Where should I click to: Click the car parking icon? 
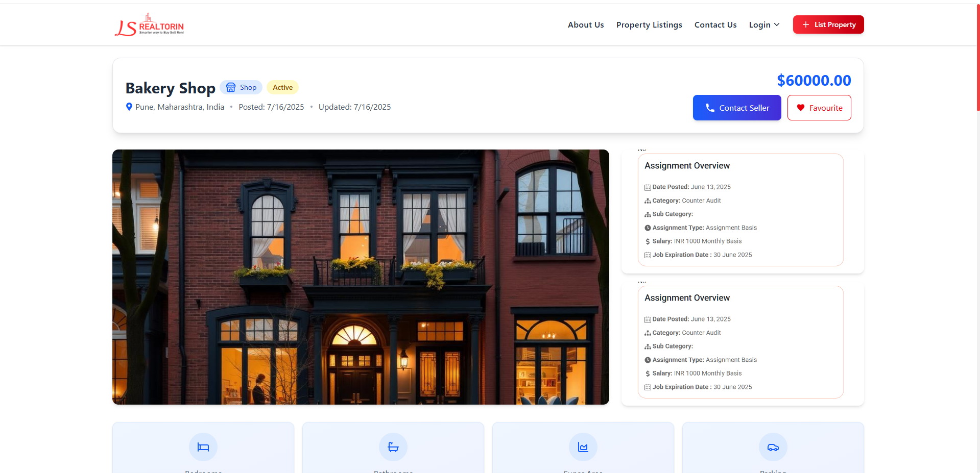pos(773,447)
